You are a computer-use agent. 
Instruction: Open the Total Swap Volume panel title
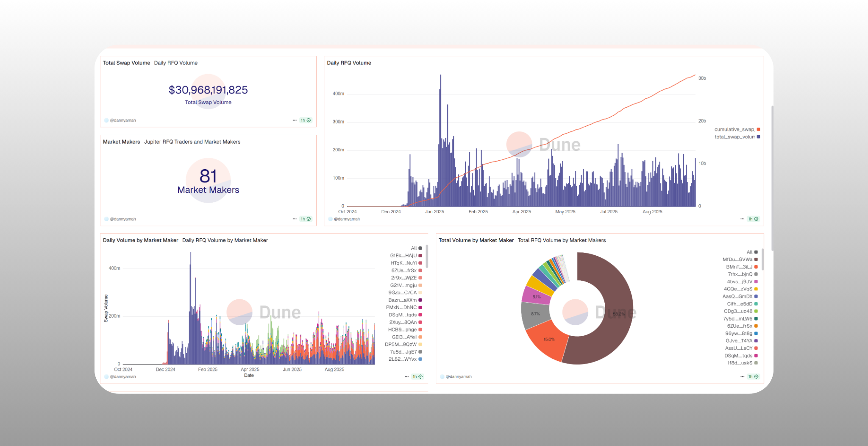pyautogui.click(x=126, y=63)
